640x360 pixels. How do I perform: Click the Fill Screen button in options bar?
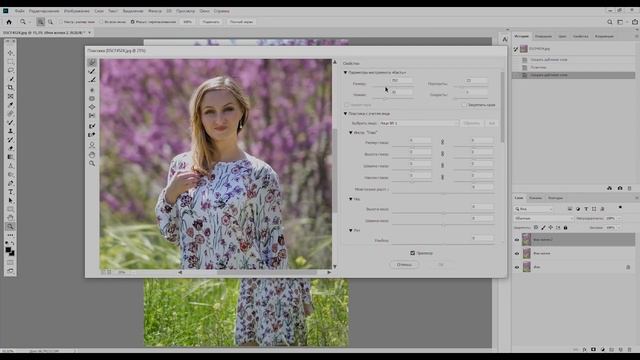click(241, 22)
